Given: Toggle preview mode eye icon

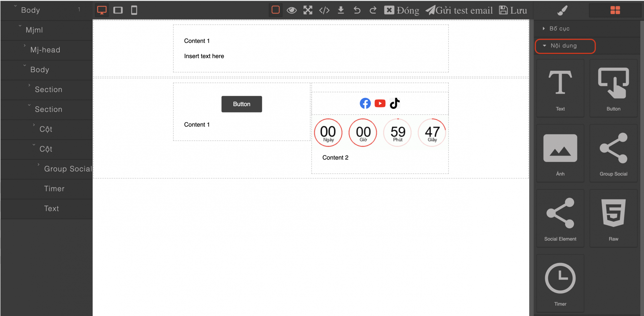Looking at the screenshot, I should [292, 10].
